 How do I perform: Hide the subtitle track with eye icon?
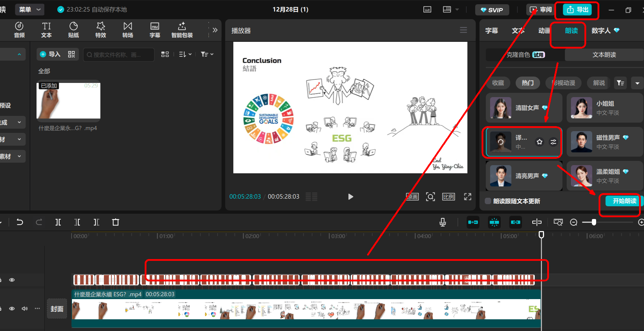click(x=12, y=280)
